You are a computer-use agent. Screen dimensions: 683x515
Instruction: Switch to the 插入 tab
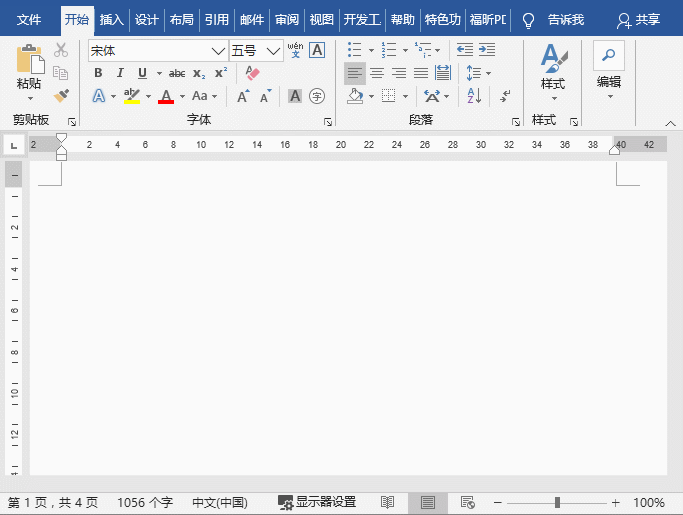pyautogui.click(x=112, y=19)
